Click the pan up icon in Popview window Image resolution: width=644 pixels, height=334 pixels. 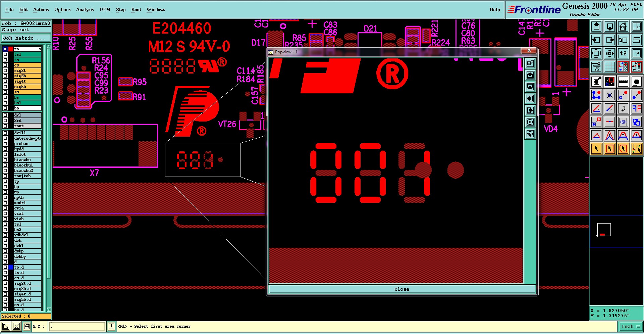pos(530,75)
